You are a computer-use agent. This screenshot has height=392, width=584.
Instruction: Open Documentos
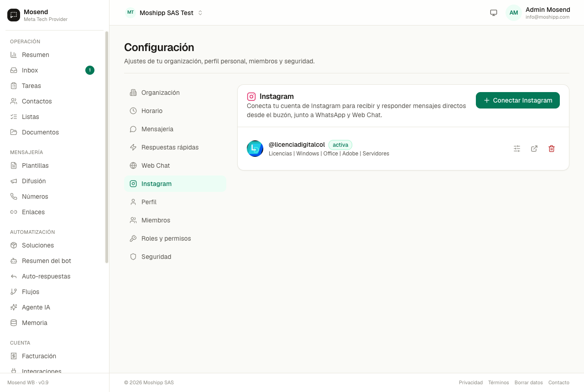pyautogui.click(x=52, y=132)
